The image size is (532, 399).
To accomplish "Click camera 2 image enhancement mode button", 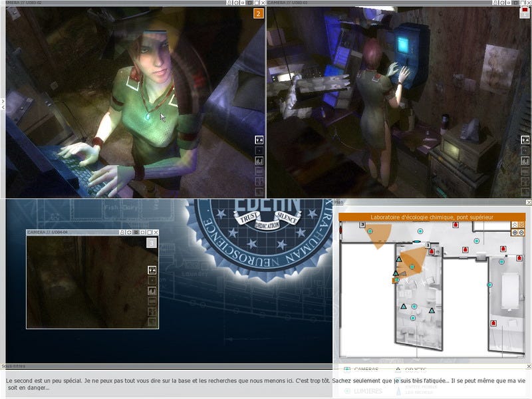I will [259, 160].
